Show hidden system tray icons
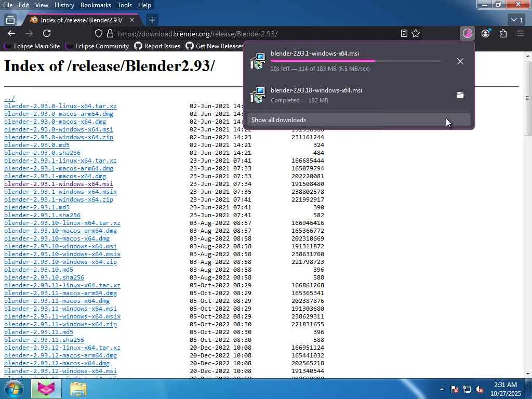 pyautogui.click(x=442, y=389)
